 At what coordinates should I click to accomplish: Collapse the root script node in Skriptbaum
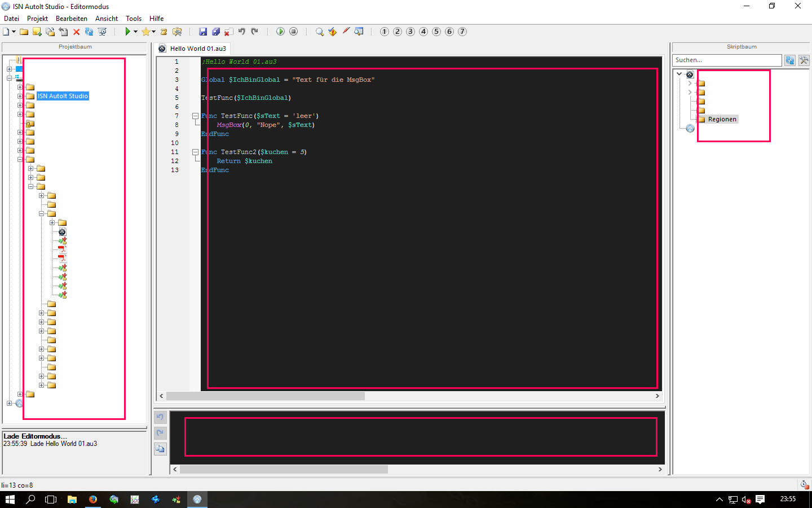click(x=679, y=74)
